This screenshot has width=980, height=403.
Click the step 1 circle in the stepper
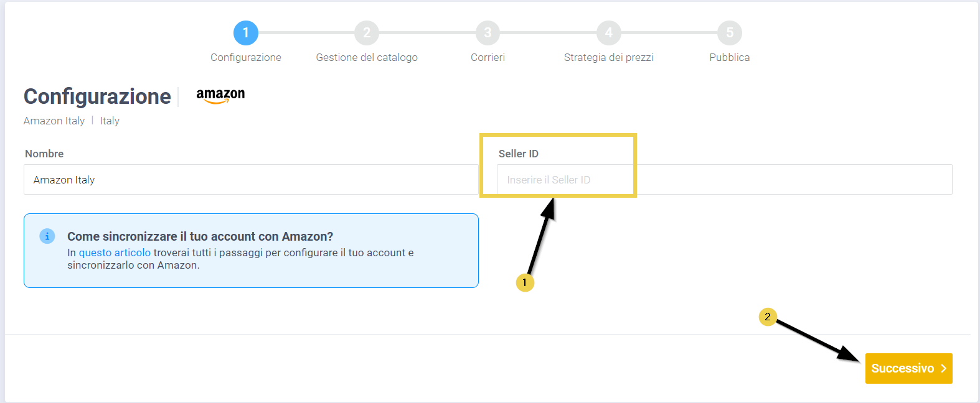click(246, 33)
